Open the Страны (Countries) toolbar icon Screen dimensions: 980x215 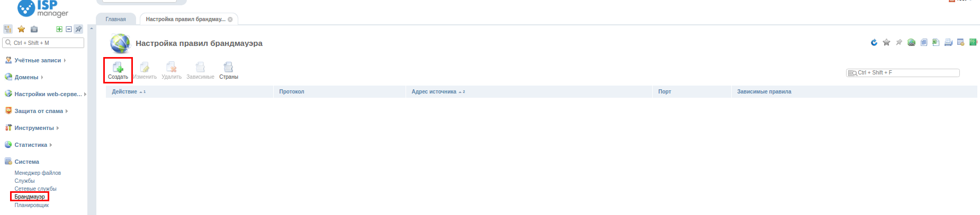click(228, 70)
